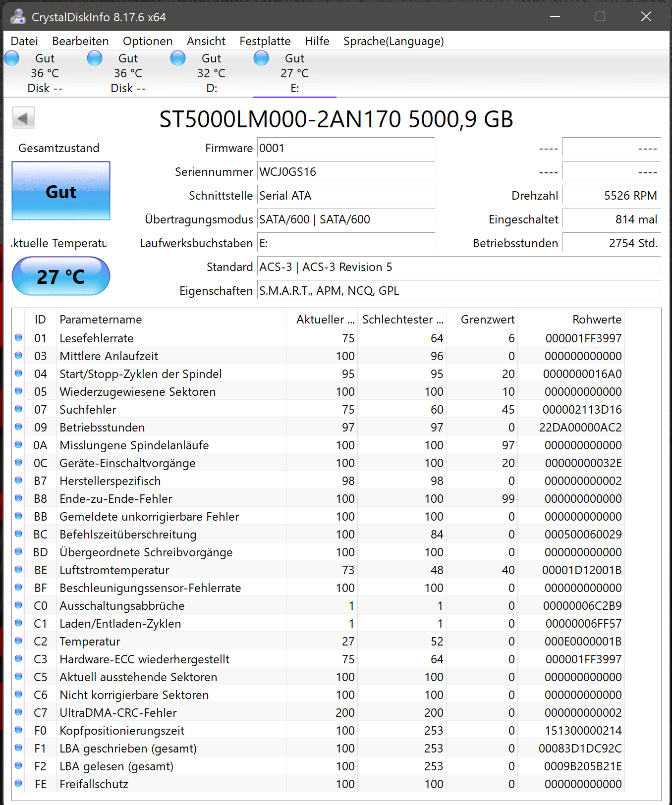This screenshot has height=805, width=672.
Task: Click status dot of Herstellerspezifisch row
Action: (18, 480)
